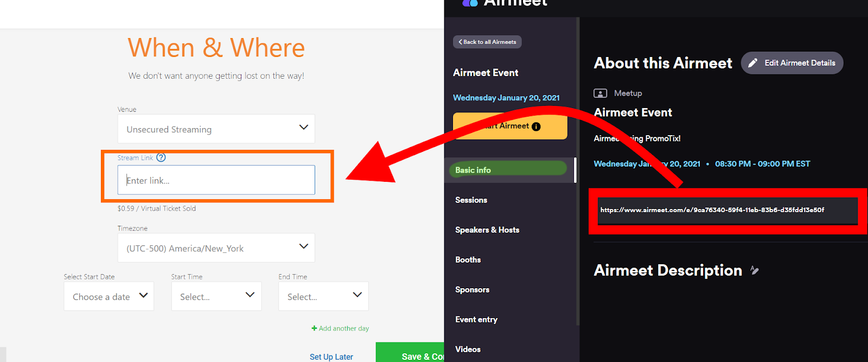The width and height of the screenshot is (868, 362).
Task: Click the Meetup event type icon
Action: tap(600, 93)
